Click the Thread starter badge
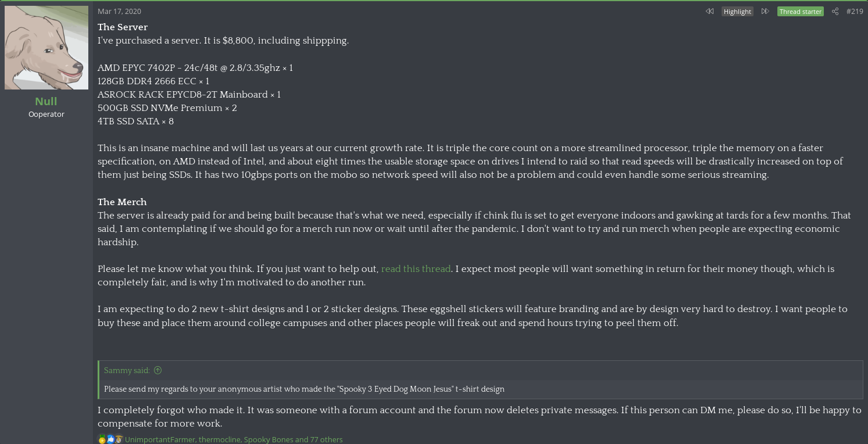The height and width of the screenshot is (444, 868). tap(801, 11)
